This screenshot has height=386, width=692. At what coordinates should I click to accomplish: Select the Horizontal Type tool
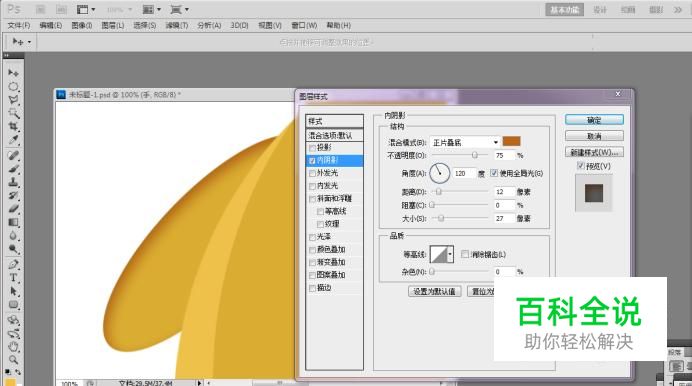click(x=13, y=278)
